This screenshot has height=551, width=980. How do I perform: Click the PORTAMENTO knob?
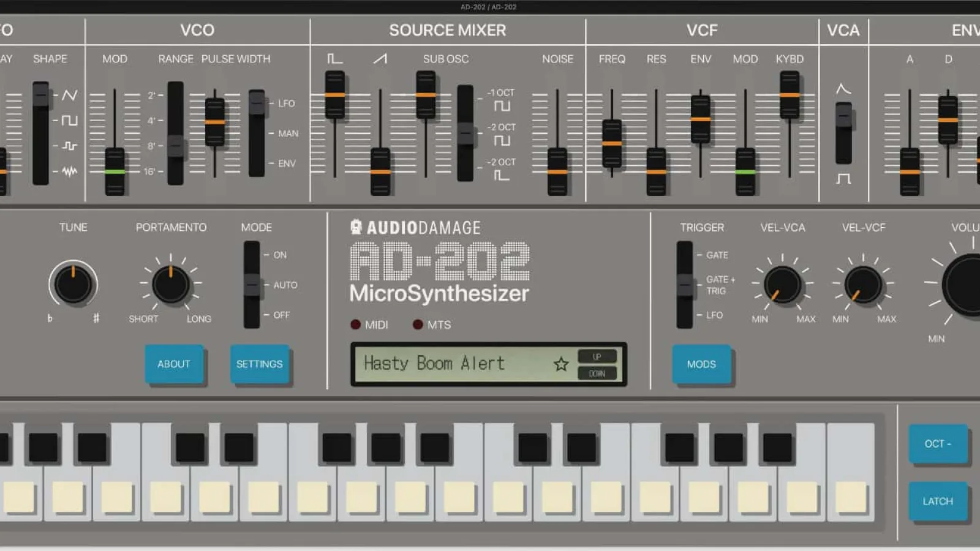[x=171, y=284]
